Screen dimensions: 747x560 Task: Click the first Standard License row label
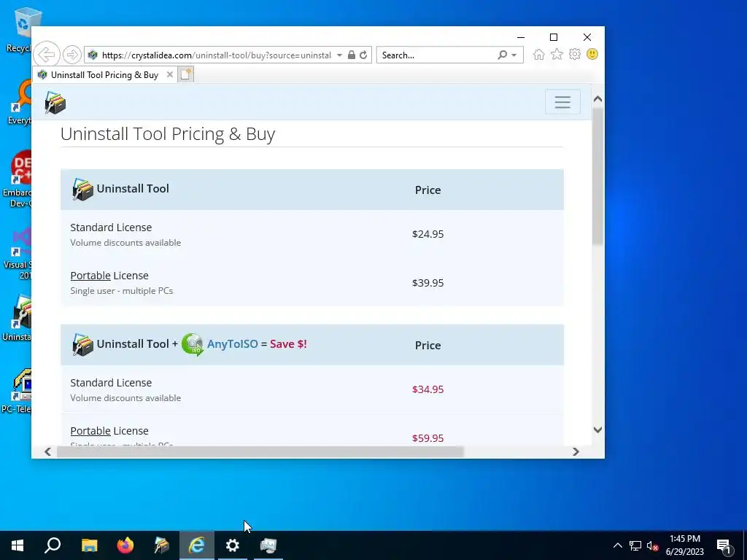coord(111,227)
